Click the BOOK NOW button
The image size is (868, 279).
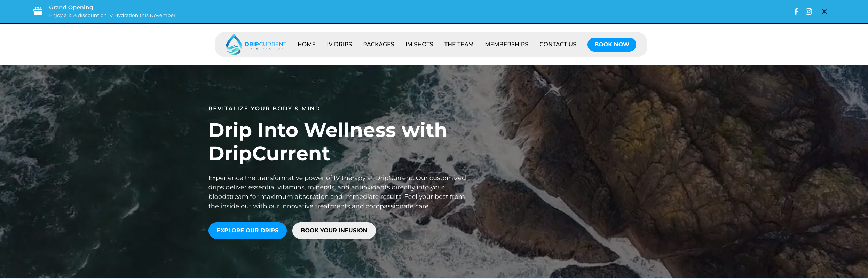612,45
